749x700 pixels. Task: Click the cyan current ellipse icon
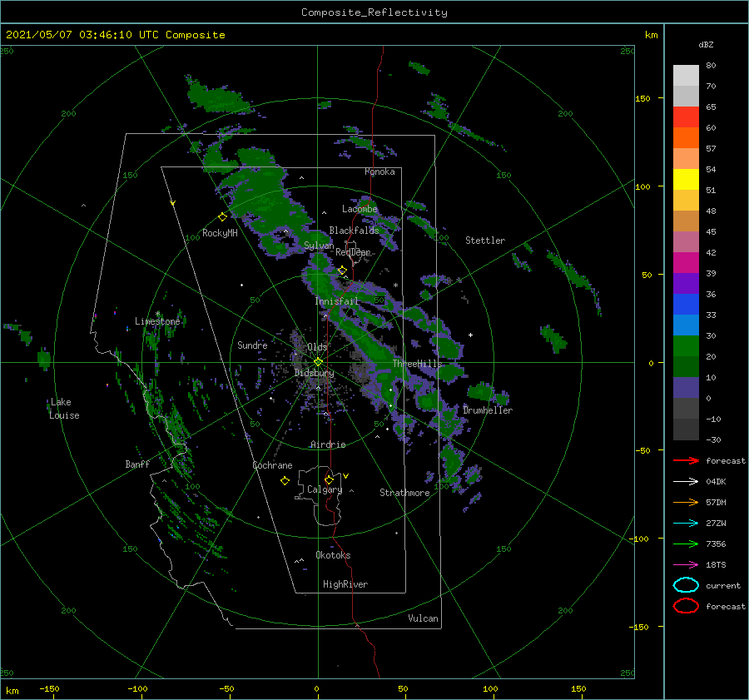[686, 585]
